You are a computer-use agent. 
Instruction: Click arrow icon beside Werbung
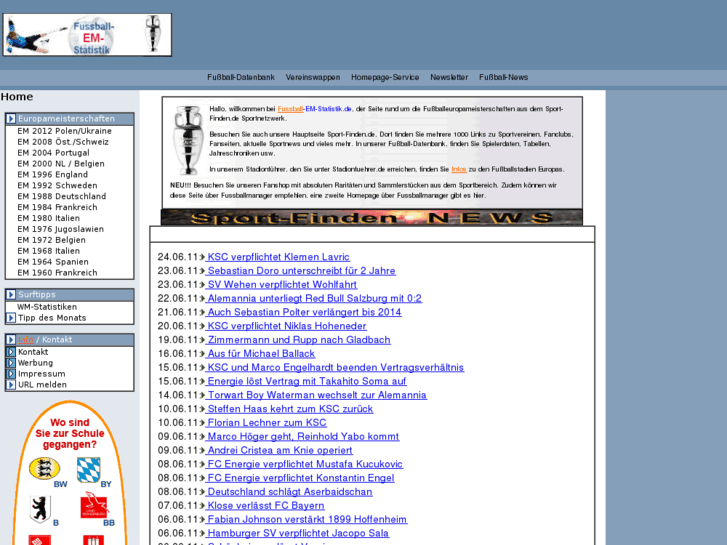coord(11,363)
